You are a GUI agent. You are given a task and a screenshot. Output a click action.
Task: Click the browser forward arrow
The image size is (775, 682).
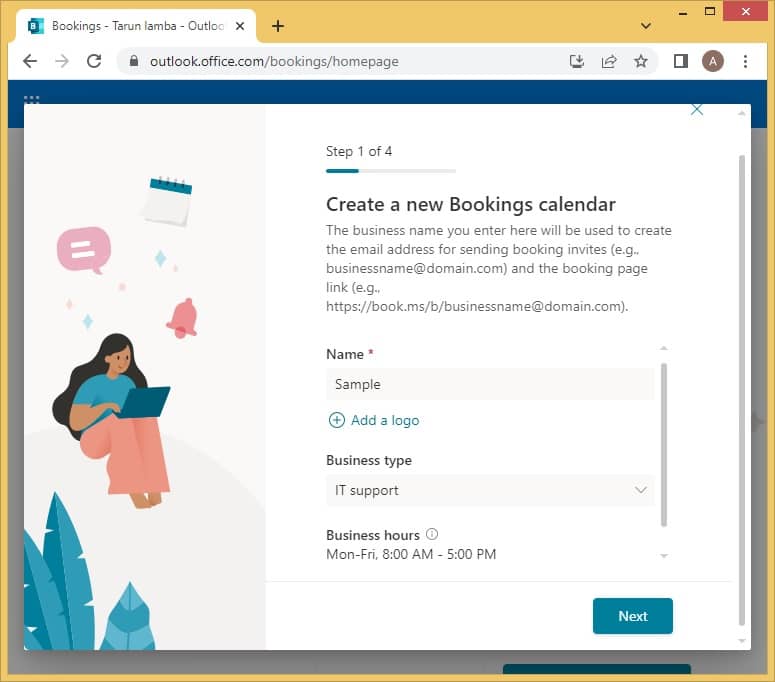coord(62,61)
